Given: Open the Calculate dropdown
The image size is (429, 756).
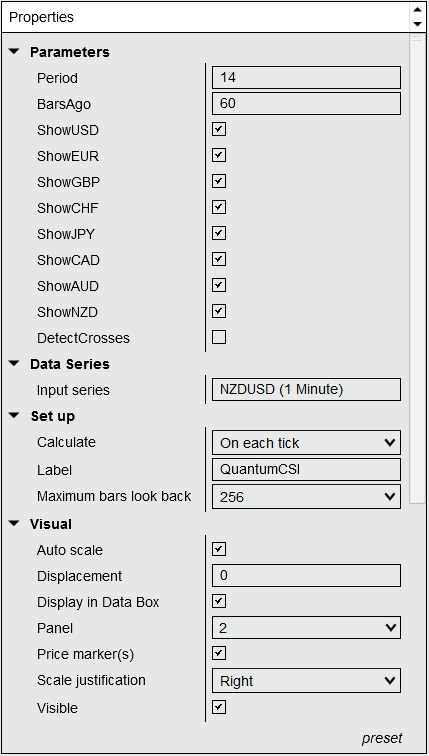Looking at the screenshot, I should tap(306, 443).
